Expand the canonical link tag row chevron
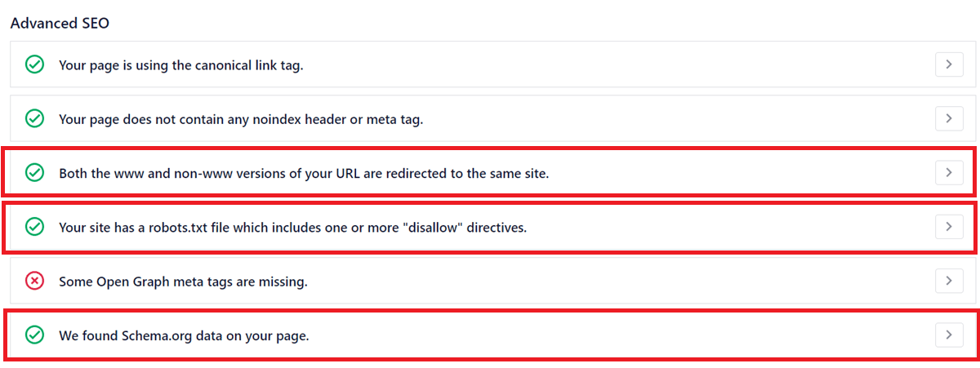 click(949, 64)
